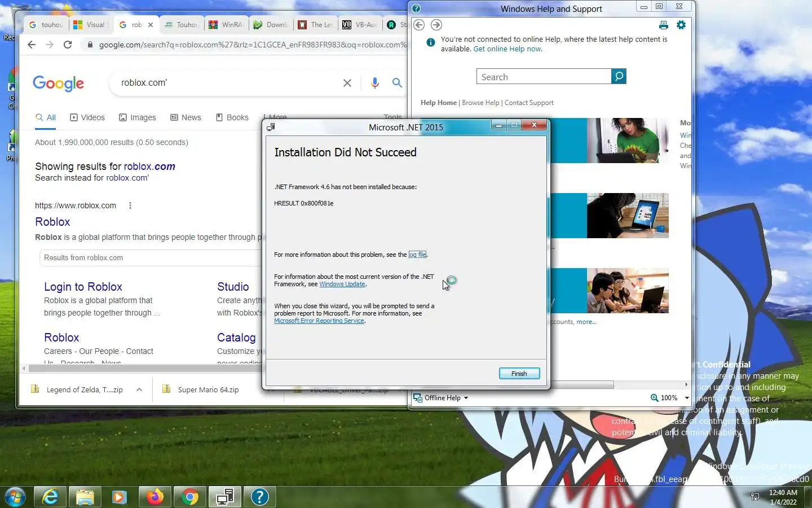Click the Google search text field

pyautogui.click(x=226, y=83)
